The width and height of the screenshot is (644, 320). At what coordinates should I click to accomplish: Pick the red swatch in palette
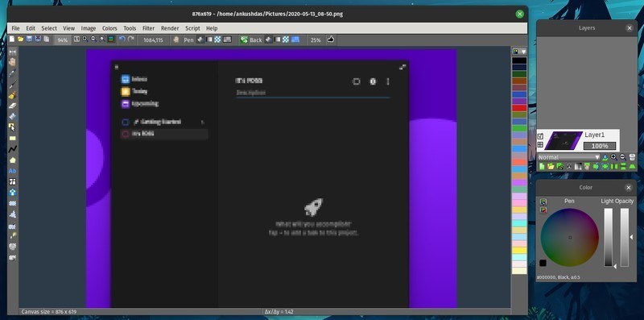[x=519, y=108]
